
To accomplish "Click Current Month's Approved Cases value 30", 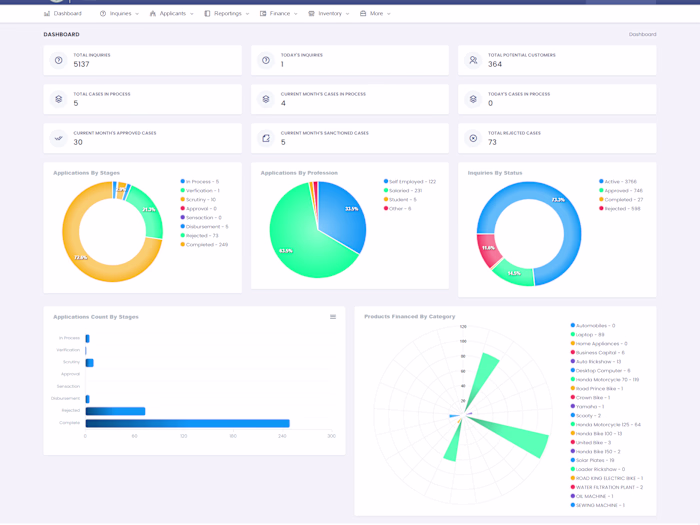I will (x=78, y=142).
